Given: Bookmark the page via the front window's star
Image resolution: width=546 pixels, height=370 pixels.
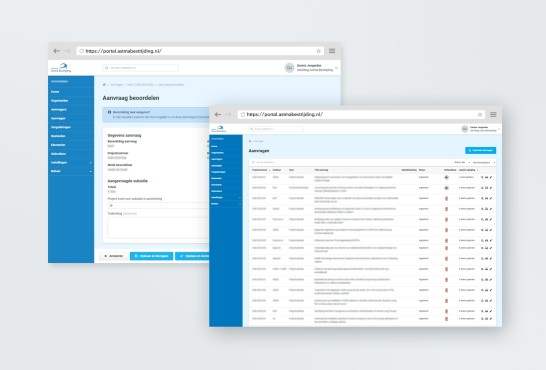Looking at the screenshot, I should [x=479, y=115].
